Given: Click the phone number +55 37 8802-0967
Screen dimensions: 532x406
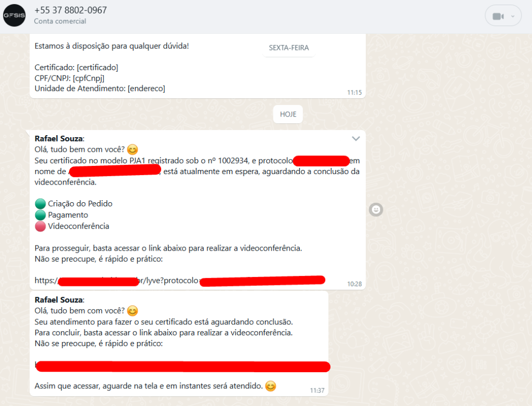Looking at the screenshot, I should coord(71,10).
